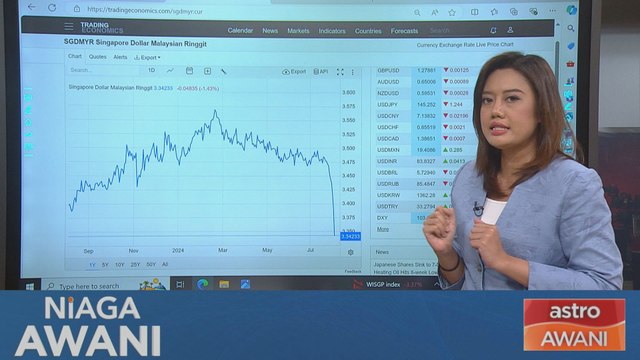Screen dimensions: 640x360
Task: Open chart settings gear icon
Action: (x=350, y=252)
